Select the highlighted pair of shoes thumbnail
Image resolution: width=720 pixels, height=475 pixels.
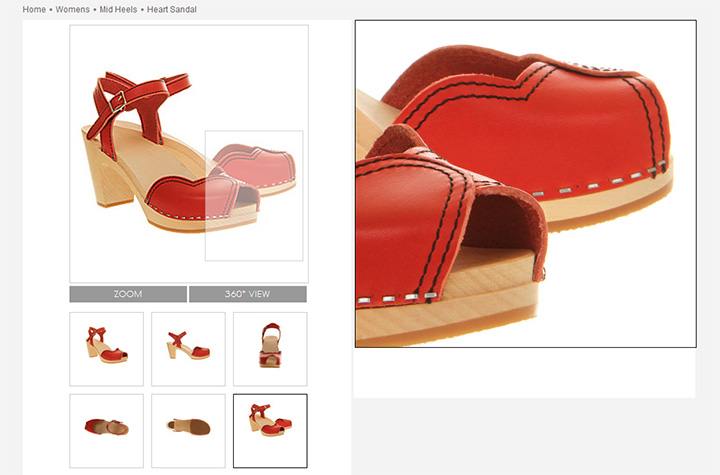coord(270,430)
